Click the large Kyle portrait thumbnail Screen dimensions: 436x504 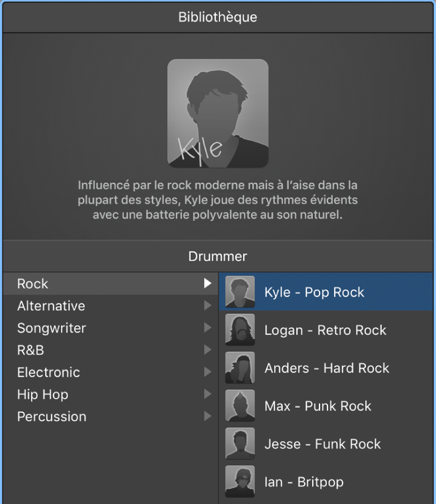[218, 114]
